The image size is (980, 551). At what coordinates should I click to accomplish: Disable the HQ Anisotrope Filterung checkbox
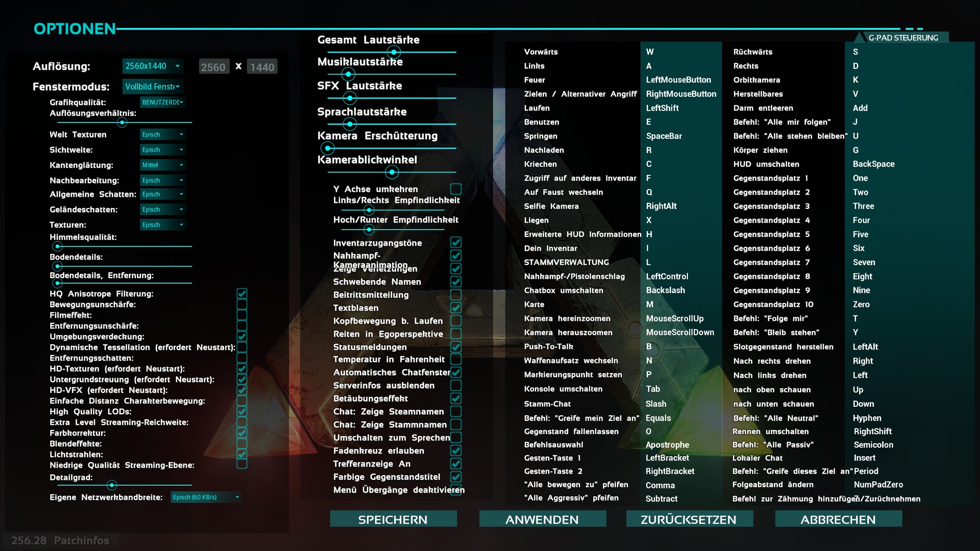pyautogui.click(x=242, y=293)
